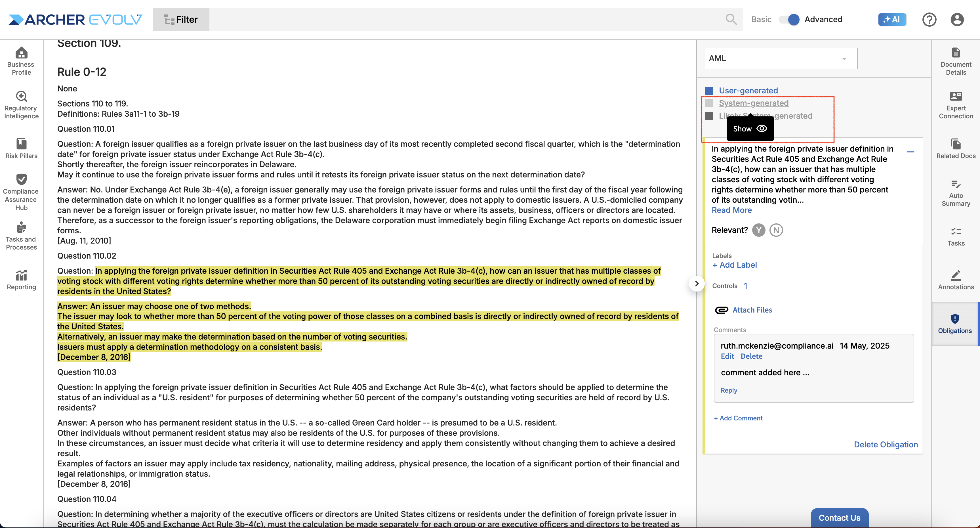Toggle System-generated obligations checkbox
This screenshot has width=980, height=528.
pyautogui.click(x=708, y=103)
